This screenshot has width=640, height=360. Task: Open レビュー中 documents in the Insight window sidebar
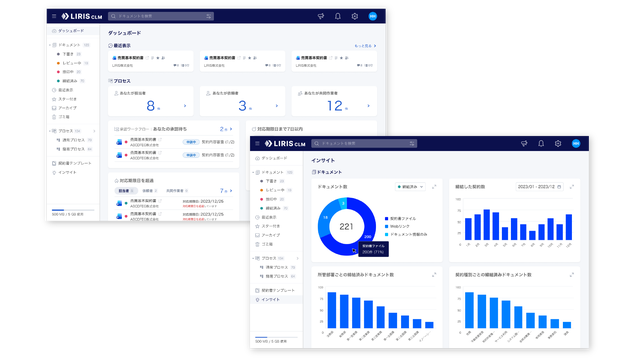tap(274, 190)
